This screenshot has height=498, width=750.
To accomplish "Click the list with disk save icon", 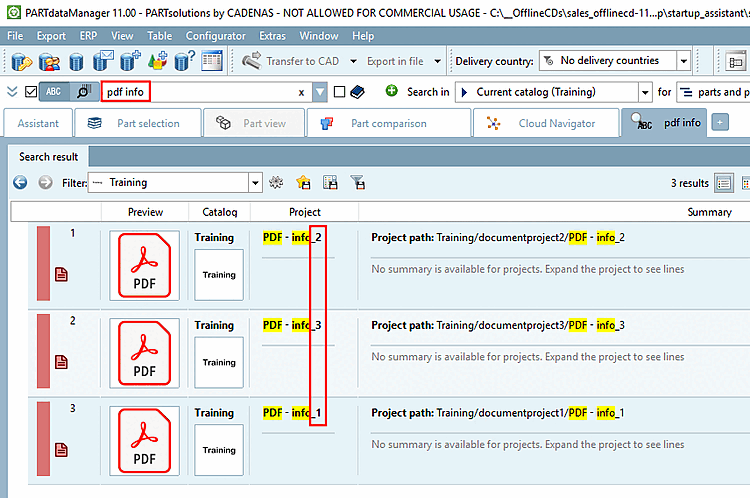I will pyautogui.click(x=331, y=182).
